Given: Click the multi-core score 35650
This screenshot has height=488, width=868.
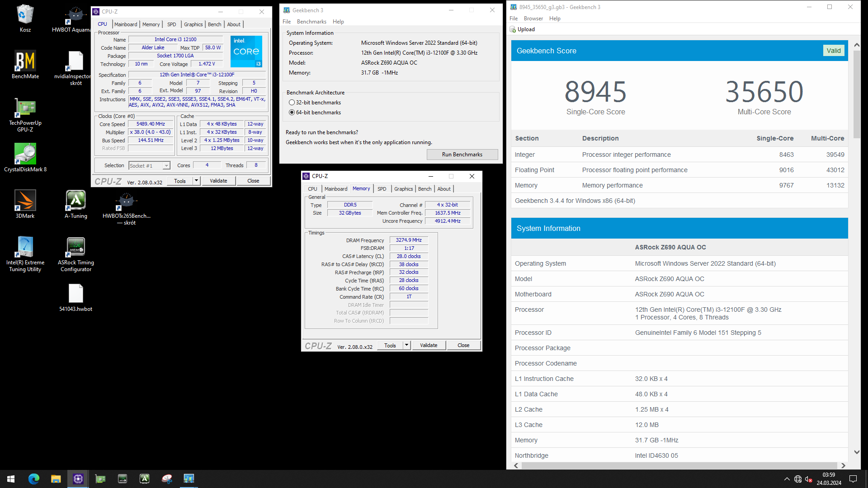Looking at the screenshot, I should tap(764, 92).
